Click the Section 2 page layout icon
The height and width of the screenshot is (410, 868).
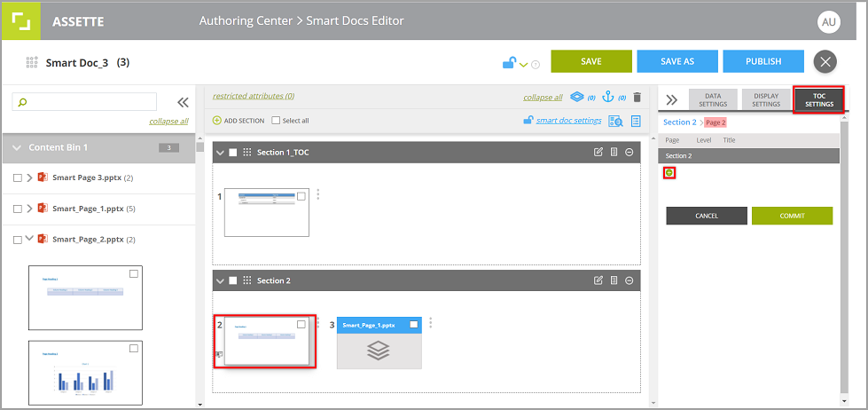pos(614,280)
